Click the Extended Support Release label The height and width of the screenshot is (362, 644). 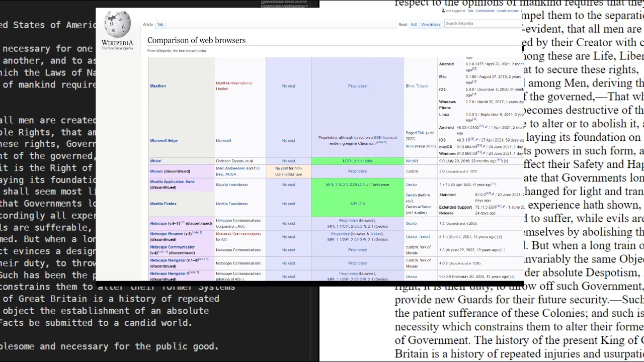(455, 210)
